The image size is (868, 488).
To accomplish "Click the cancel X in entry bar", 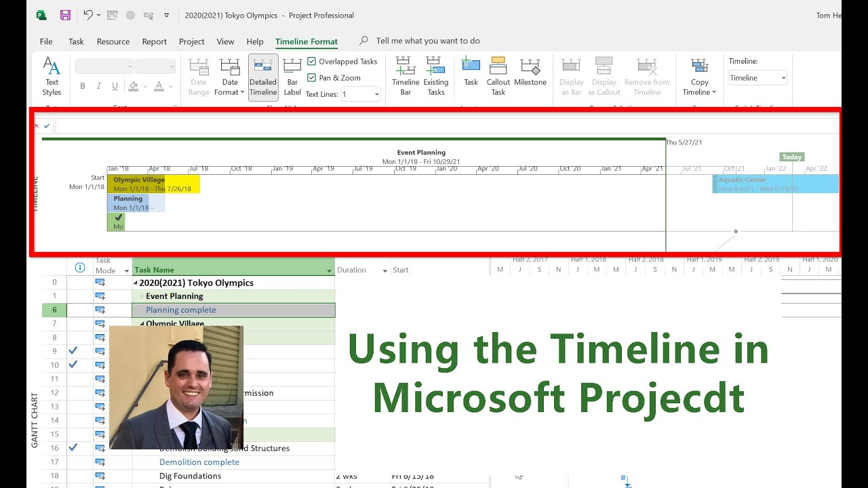I will [x=37, y=125].
